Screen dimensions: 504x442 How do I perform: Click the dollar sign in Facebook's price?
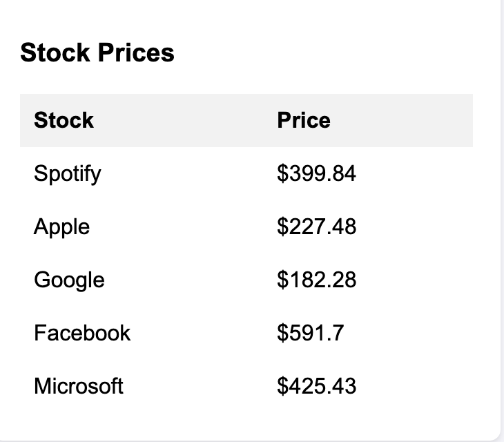point(282,333)
